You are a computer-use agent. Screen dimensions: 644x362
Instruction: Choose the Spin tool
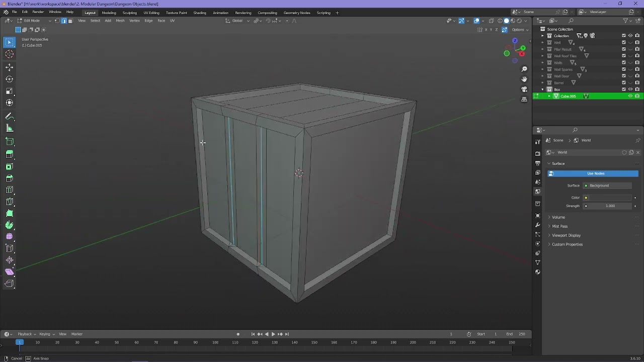pos(10,225)
